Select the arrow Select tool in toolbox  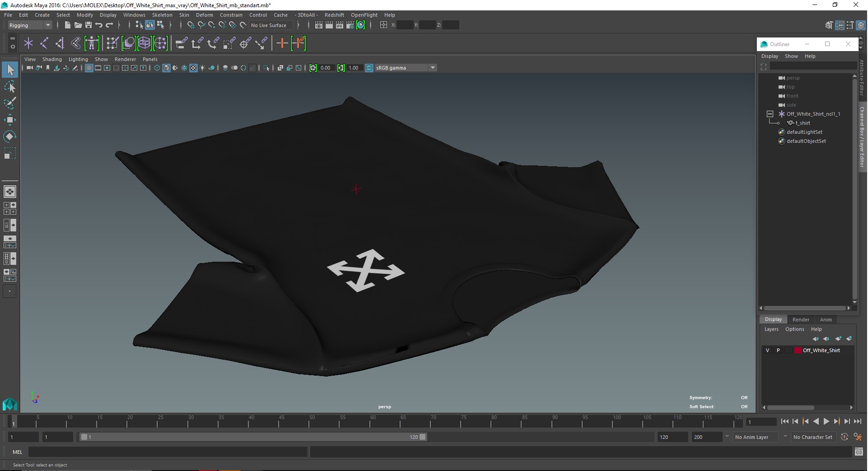(10, 70)
